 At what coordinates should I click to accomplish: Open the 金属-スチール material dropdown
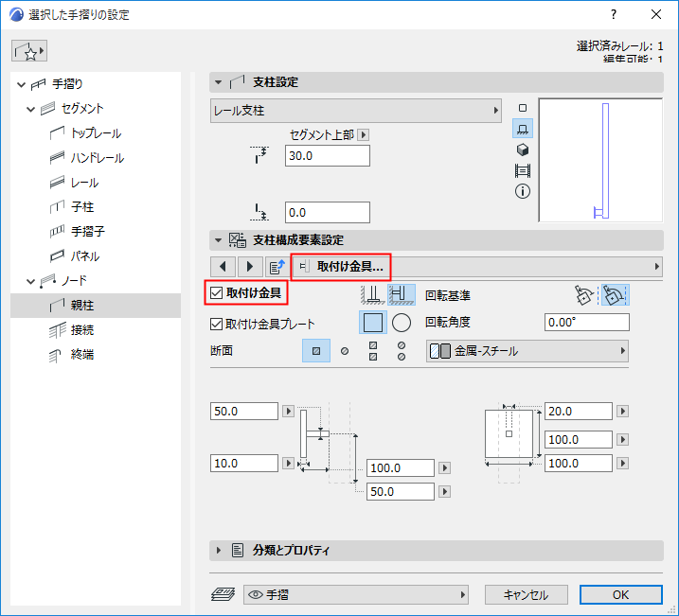click(527, 351)
